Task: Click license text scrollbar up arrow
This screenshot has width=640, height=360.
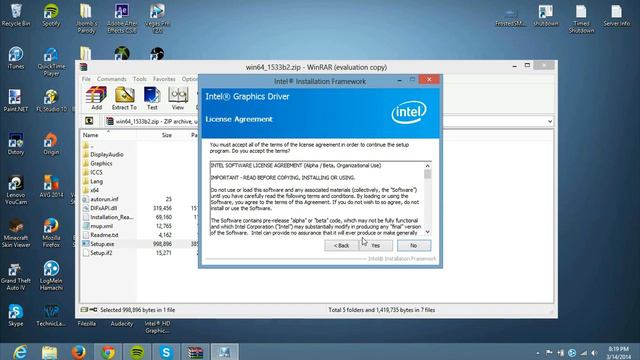Action: tap(427, 166)
